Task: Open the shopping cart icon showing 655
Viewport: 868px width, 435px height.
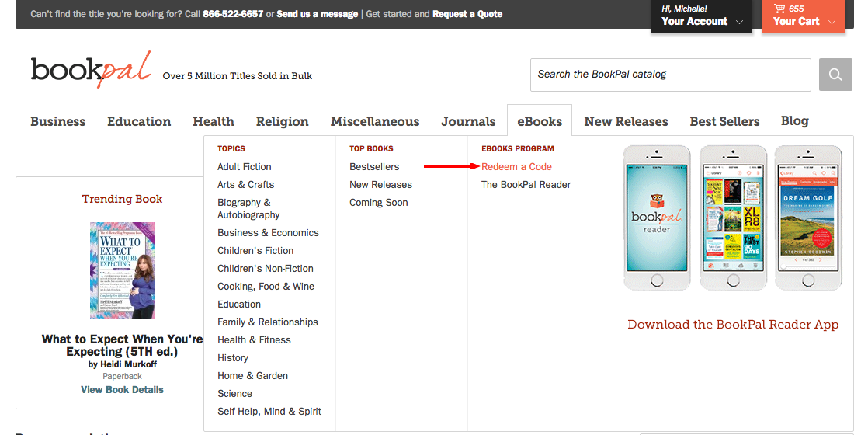Action: click(780, 9)
